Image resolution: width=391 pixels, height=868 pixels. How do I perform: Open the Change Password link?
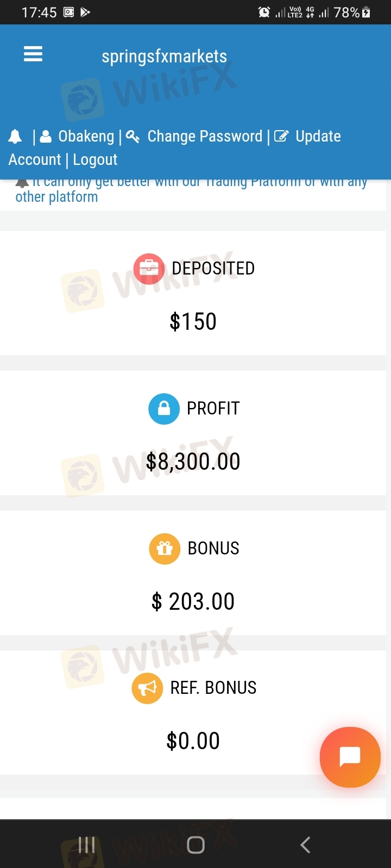click(x=205, y=137)
